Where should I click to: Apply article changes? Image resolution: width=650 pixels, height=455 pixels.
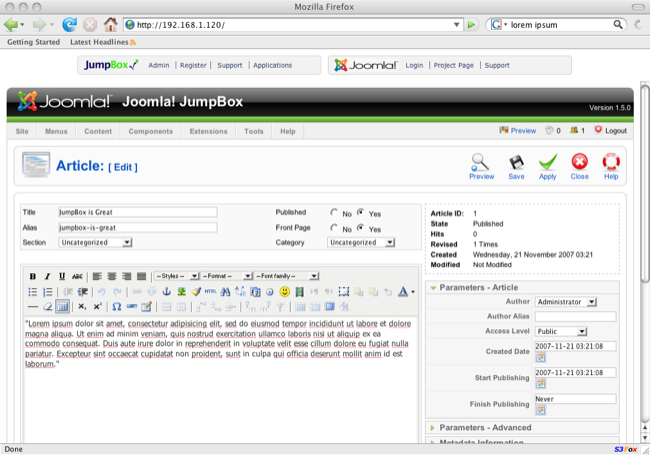[x=548, y=167]
